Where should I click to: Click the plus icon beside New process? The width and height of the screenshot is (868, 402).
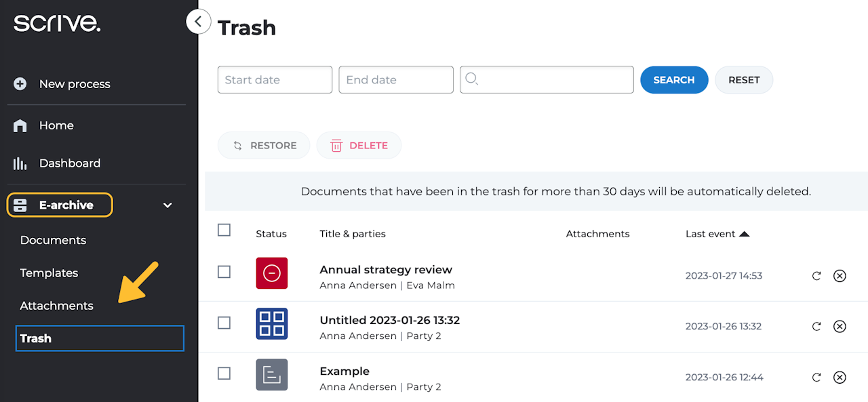20,84
